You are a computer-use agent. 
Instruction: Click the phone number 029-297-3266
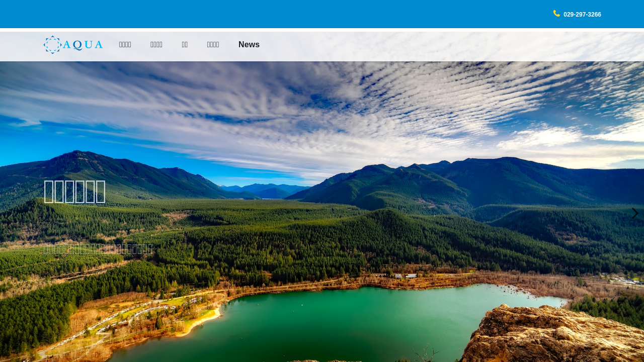point(582,15)
